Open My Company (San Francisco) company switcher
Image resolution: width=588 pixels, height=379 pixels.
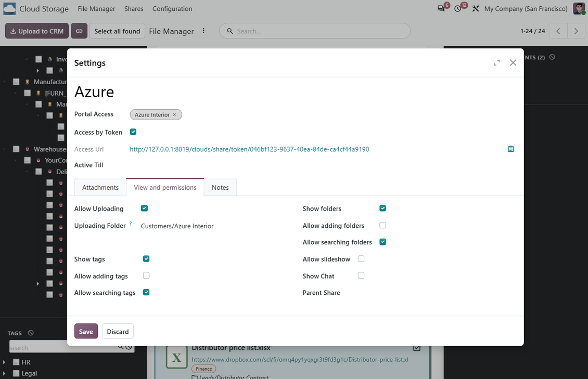click(x=526, y=9)
